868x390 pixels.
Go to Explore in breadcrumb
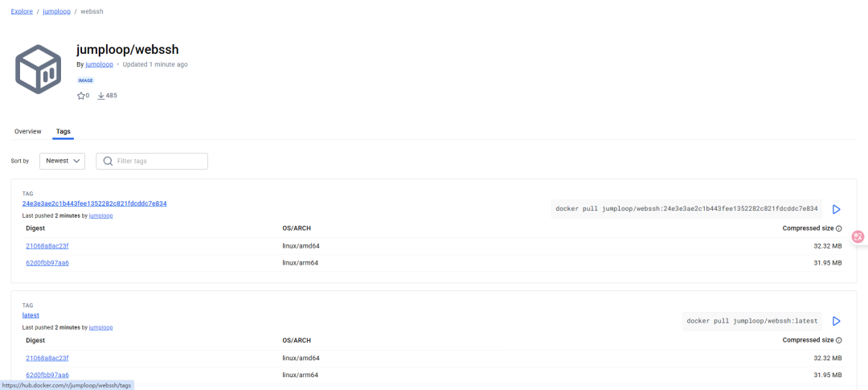pos(22,11)
